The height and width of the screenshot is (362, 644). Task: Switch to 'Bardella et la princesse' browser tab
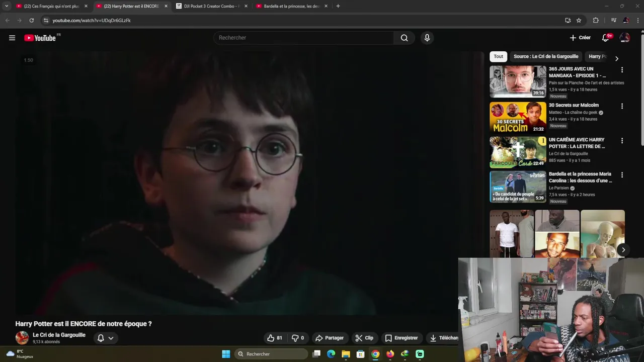pos(292,6)
